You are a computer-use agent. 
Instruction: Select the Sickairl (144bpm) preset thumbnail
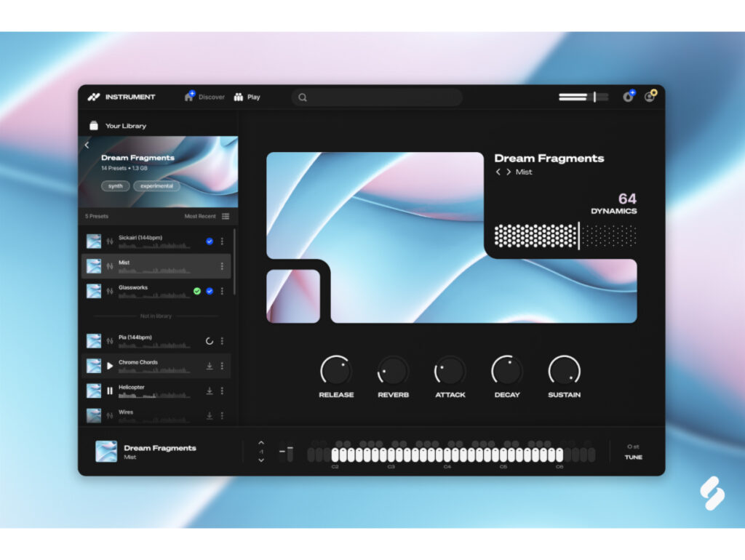coord(94,241)
